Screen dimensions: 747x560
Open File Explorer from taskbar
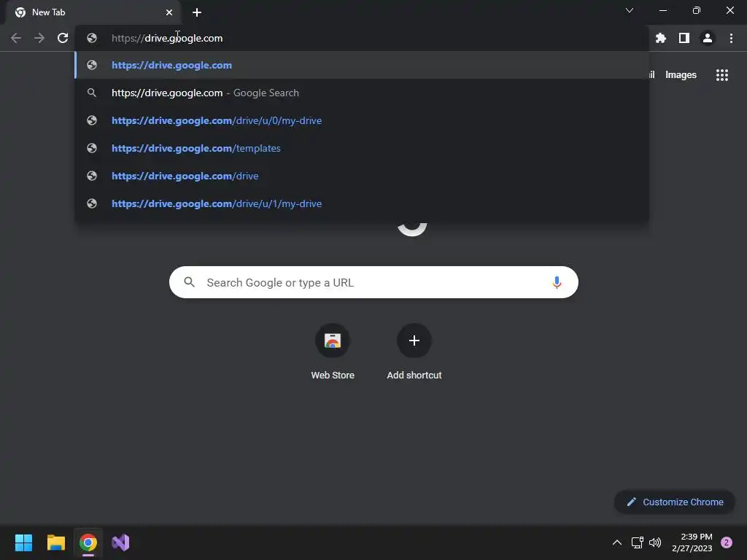55,542
